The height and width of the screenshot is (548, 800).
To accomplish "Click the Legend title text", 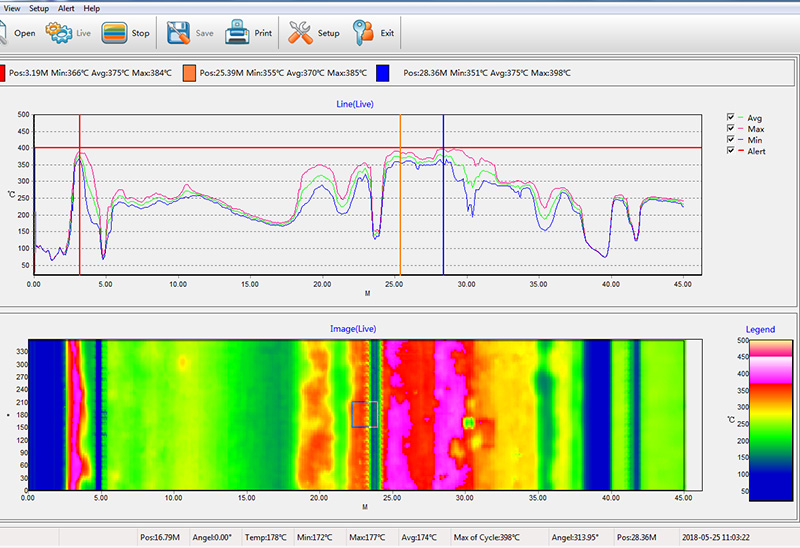I will 760,330.
